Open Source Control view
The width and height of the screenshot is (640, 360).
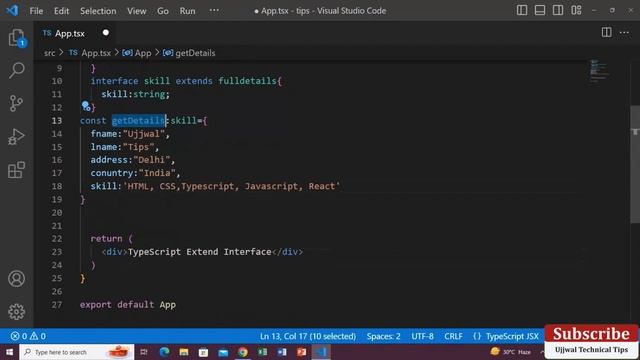pyautogui.click(x=16, y=103)
